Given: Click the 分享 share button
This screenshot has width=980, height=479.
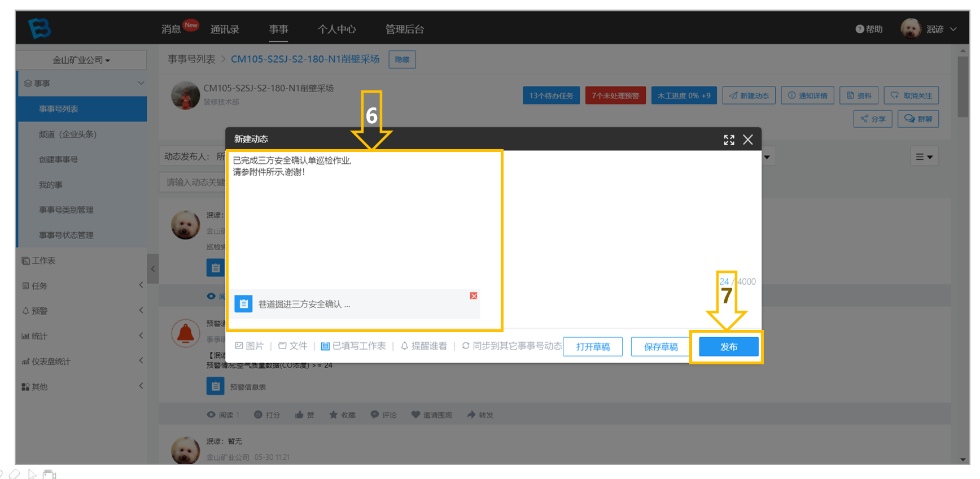Looking at the screenshot, I should click(x=873, y=119).
